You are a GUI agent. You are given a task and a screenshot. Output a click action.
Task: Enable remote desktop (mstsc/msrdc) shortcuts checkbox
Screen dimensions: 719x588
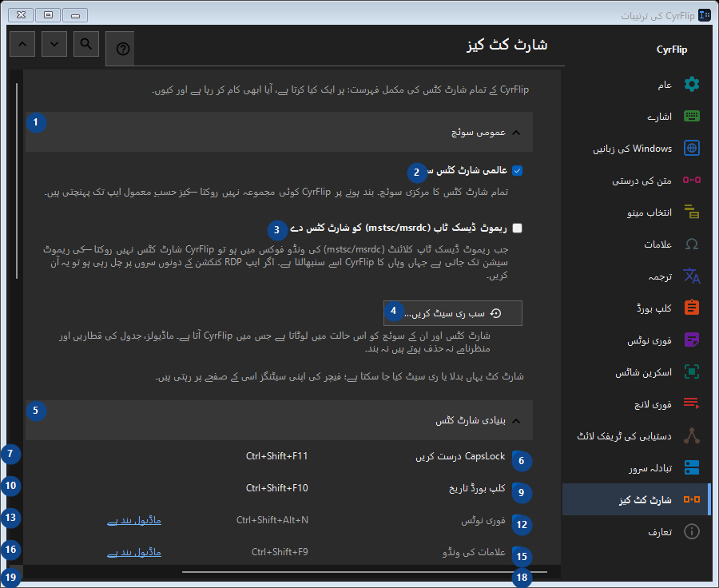(x=517, y=228)
